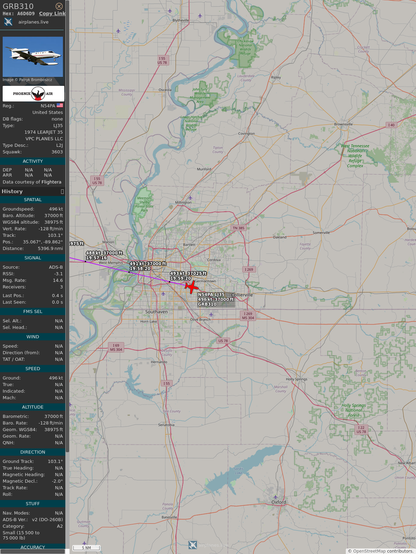Click the Phoenix Air operator logo

33,94
